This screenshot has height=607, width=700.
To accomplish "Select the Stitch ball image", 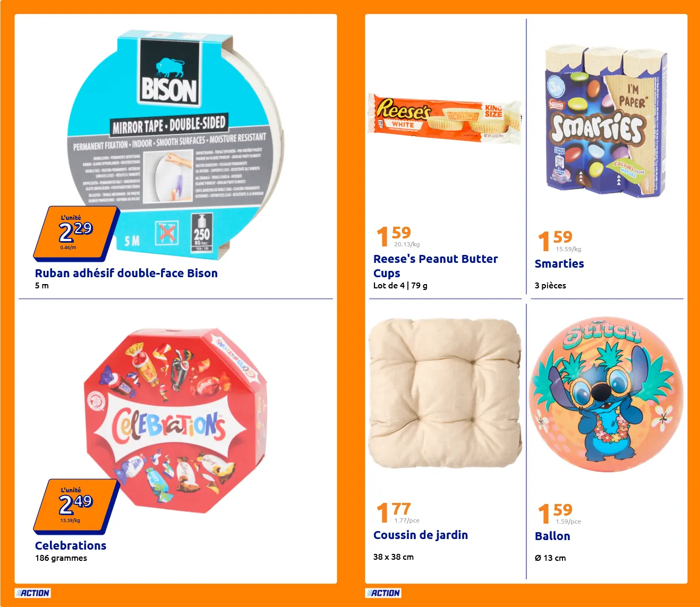I will [x=606, y=396].
